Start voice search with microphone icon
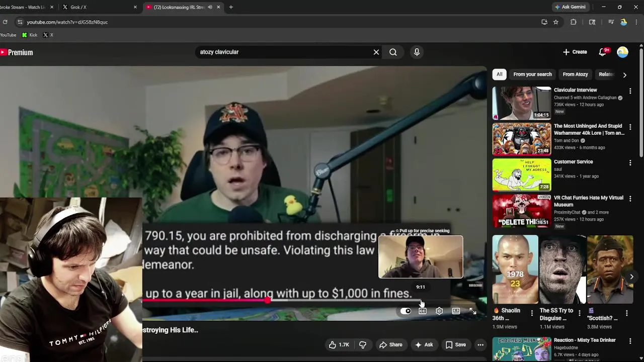Image resolution: width=644 pixels, height=362 pixels. (x=417, y=52)
